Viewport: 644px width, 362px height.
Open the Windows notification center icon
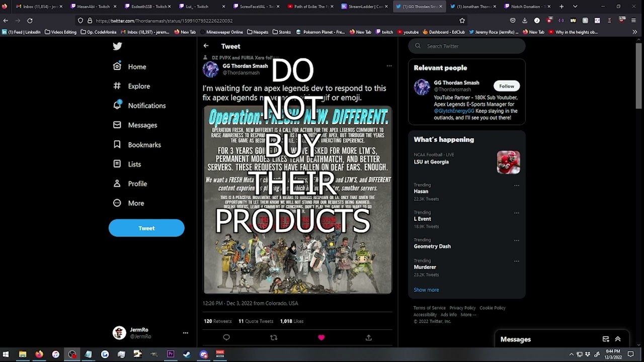[x=630, y=354]
